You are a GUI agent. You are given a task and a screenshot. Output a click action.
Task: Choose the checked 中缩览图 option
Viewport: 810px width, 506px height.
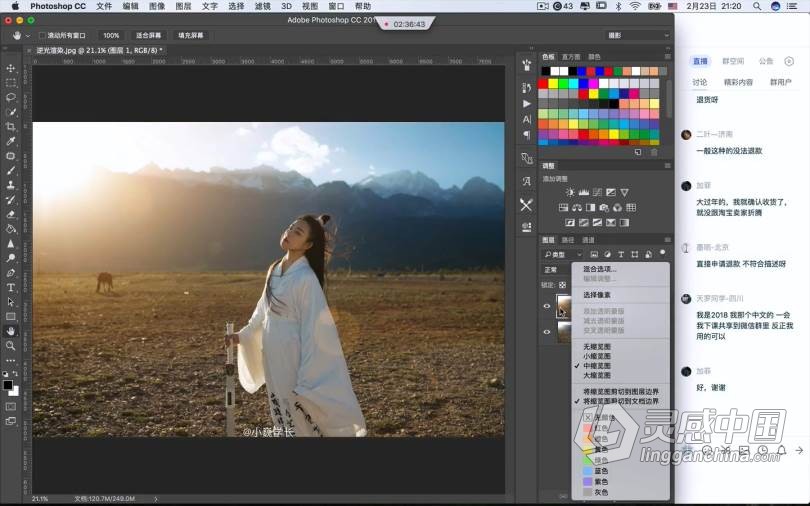[597, 366]
